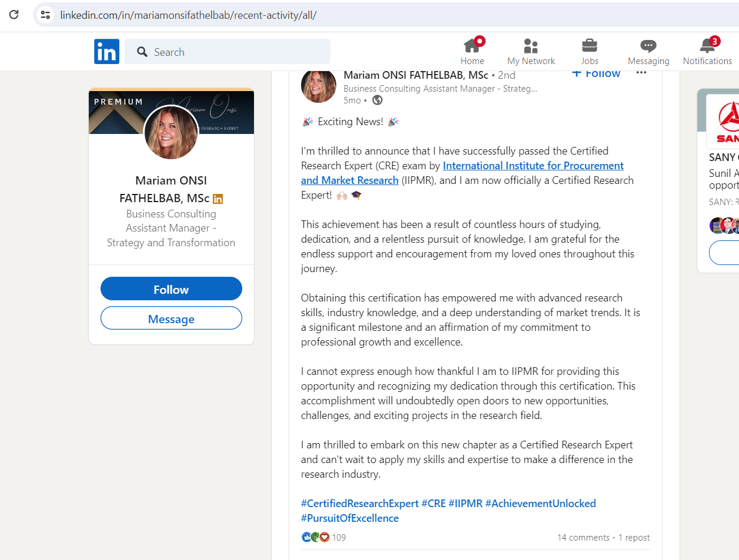
Task: Open the hashtag #AchievementUnlocked
Action: [x=541, y=504]
